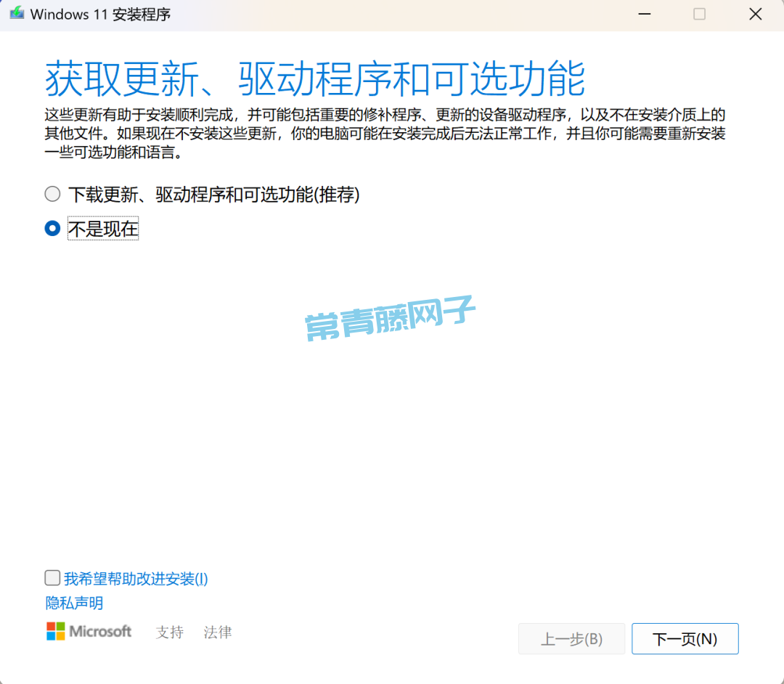784x684 pixels.
Task: Click the 我希望帮助改进安装(I) label text
Action: click(x=136, y=579)
